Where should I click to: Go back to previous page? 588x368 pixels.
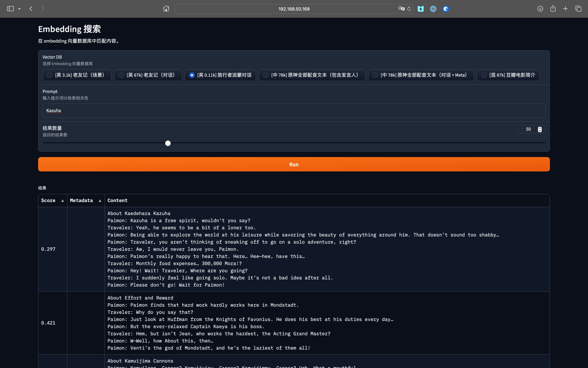pyautogui.click(x=31, y=9)
